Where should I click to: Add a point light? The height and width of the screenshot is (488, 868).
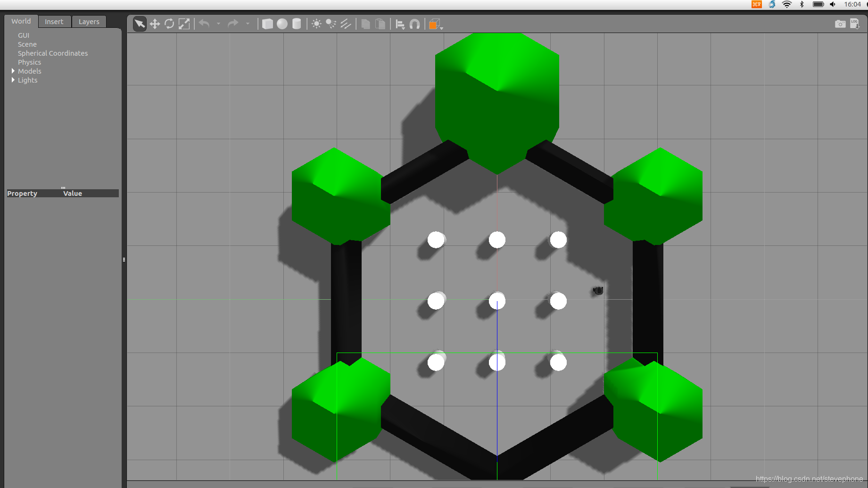pos(316,24)
